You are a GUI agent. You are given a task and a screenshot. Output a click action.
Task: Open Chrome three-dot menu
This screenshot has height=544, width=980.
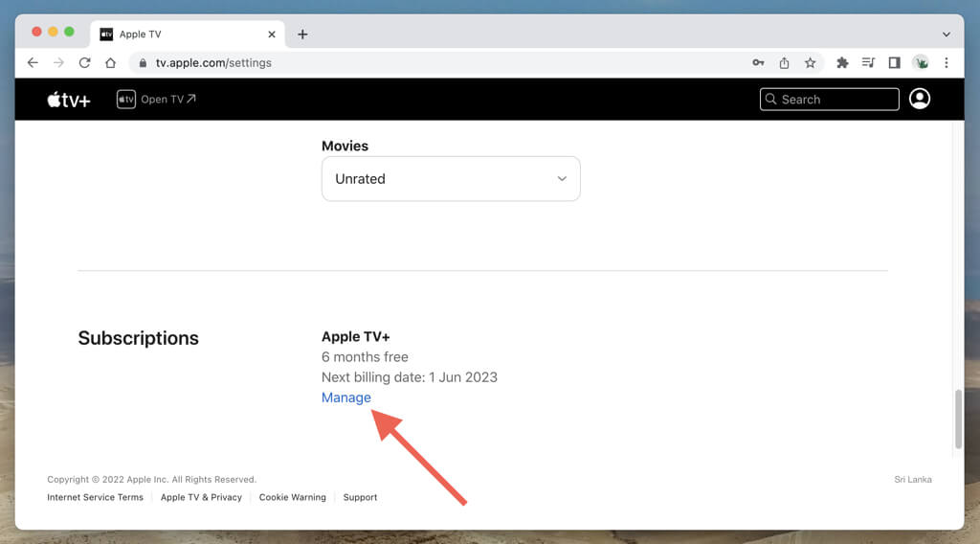click(x=946, y=62)
